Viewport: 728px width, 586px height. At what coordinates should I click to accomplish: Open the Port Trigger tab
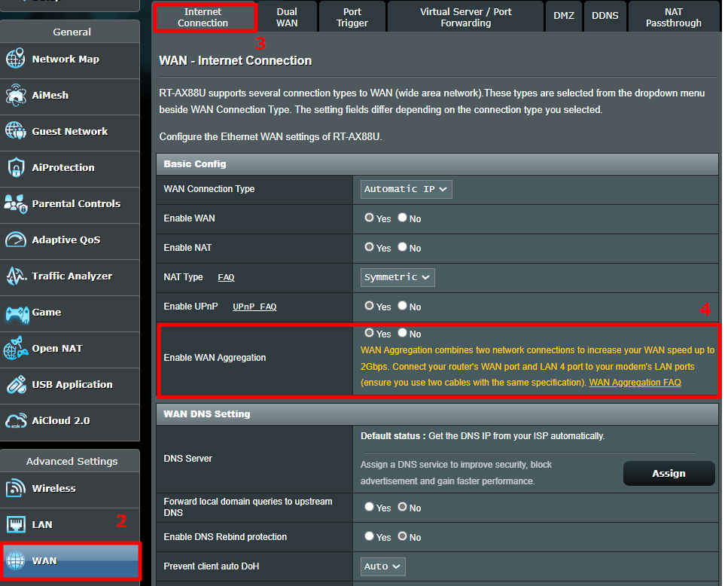(x=352, y=17)
